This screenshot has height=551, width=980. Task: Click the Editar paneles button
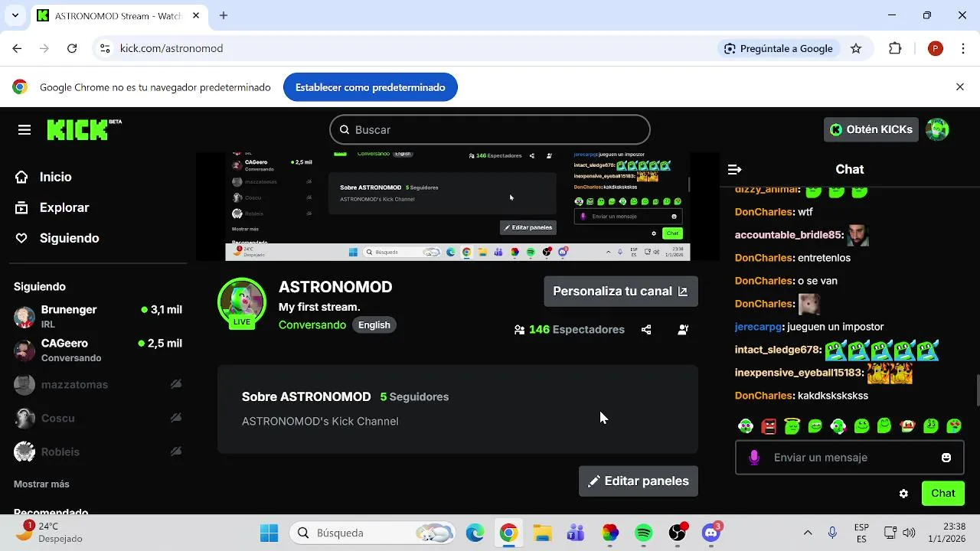pyautogui.click(x=639, y=481)
